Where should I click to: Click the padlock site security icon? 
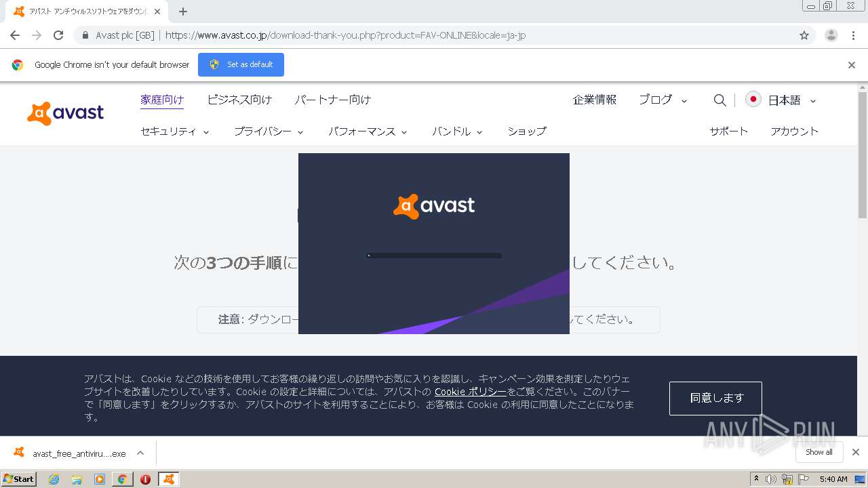coord(85,35)
